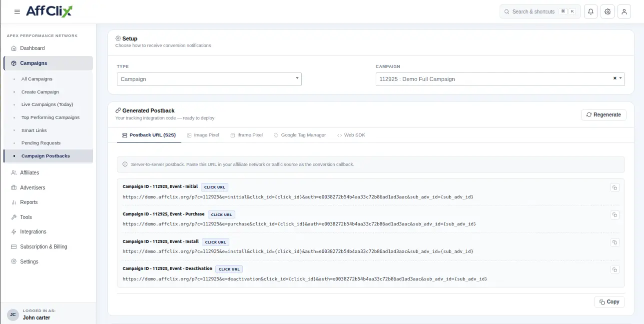Open the Campaign dropdown showing Demo Full Campaign
This screenshot has height=324, width=644.
[x=500, y=79]
